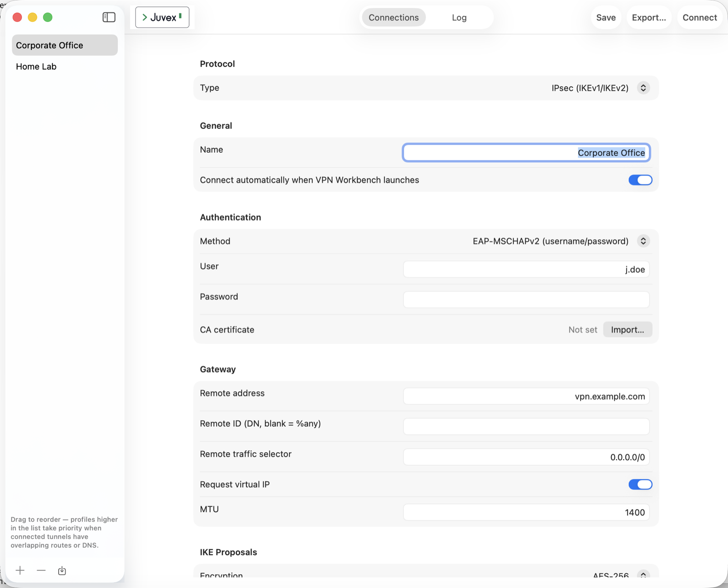Image resolution: width=728 pixels, height=588 pixels.
Task: Click the 'Not set' certificate status text
Action: point(582,330)
